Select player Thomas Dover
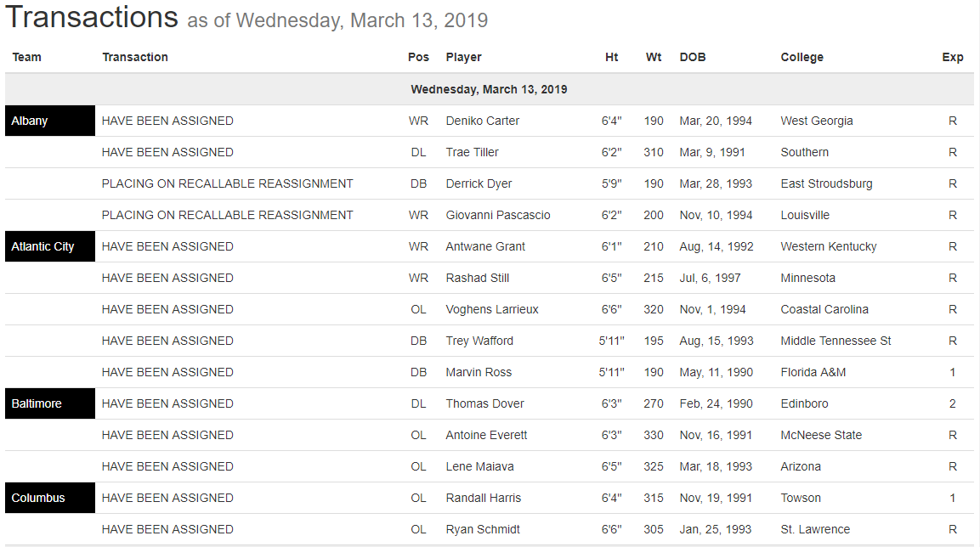This screenshot has width=980, height=547. [484, 403]
